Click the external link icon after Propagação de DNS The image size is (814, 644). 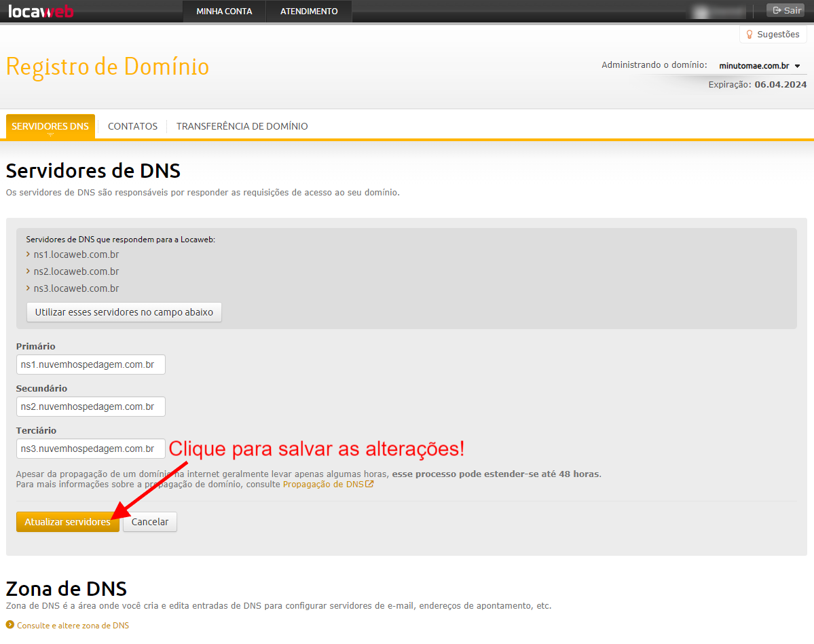[x=369, y=484]
